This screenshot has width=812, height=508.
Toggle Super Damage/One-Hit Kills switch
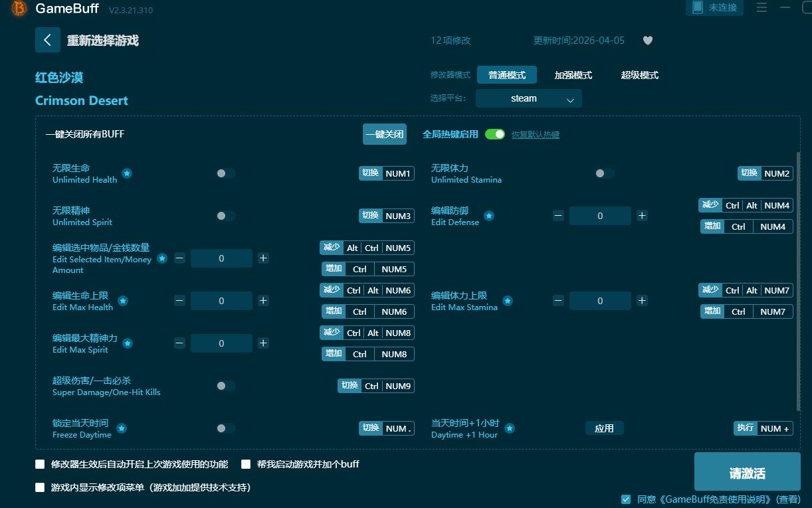tap(225, 386)
